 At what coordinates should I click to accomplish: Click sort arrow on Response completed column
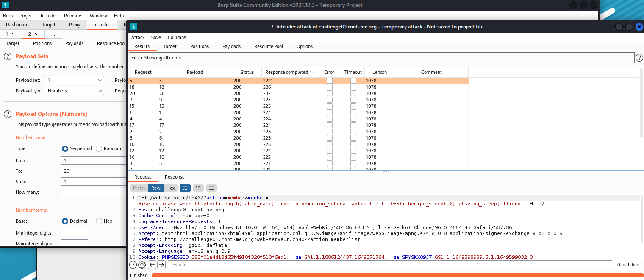click(312, 73)
